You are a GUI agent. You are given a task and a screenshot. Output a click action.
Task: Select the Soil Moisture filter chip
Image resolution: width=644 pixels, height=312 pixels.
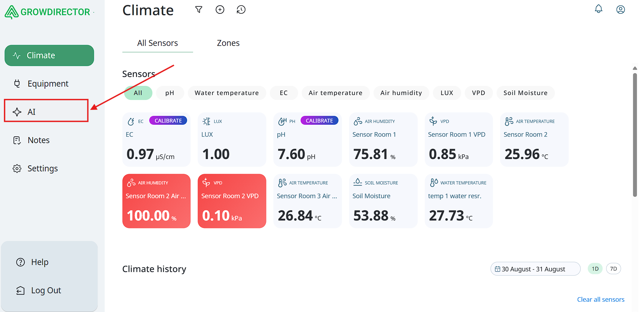(525, 93)
